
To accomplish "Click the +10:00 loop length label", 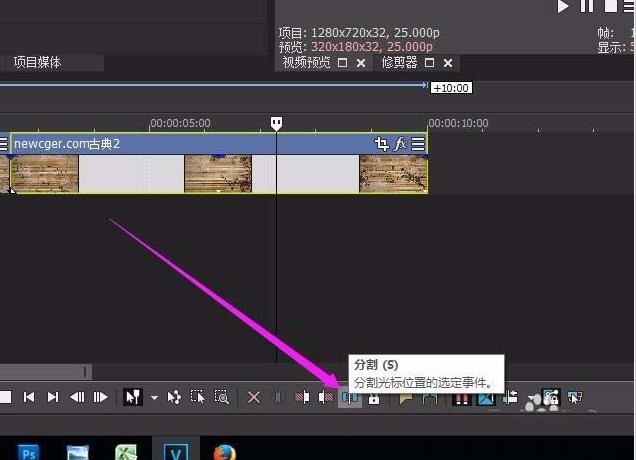I will tap(451, 88).
